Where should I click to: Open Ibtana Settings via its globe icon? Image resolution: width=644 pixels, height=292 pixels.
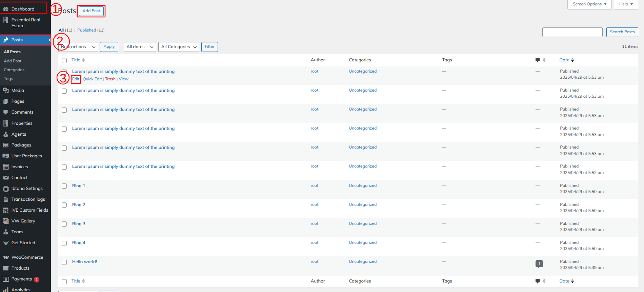(6, 189)
